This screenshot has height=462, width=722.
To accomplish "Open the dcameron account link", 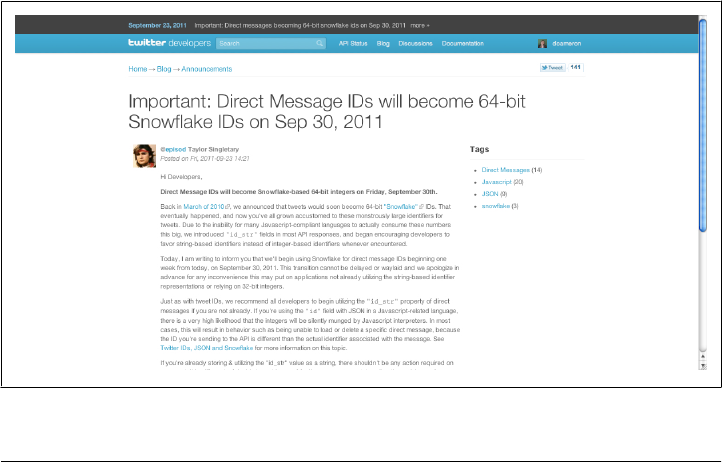I will pyautogui.click(x=567, y=43).
